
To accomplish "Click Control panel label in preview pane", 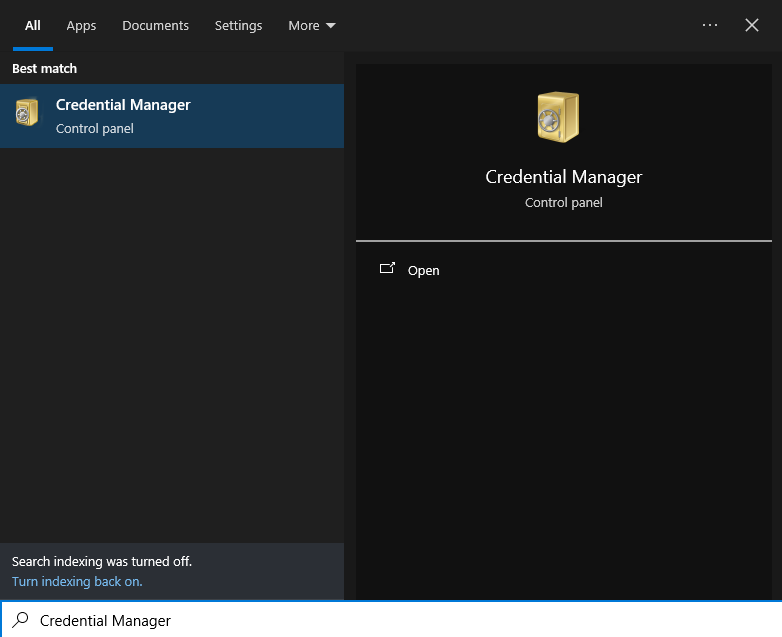I will click(x=563, y=202).
